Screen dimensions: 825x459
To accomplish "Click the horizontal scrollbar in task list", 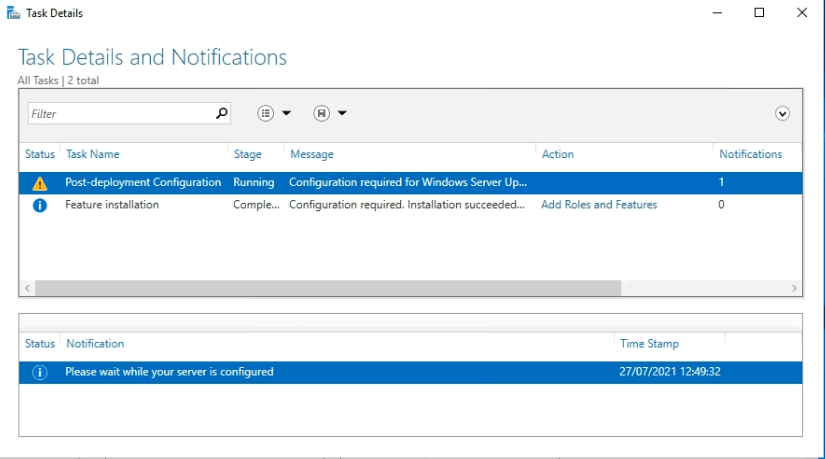I will click(328, 288).
